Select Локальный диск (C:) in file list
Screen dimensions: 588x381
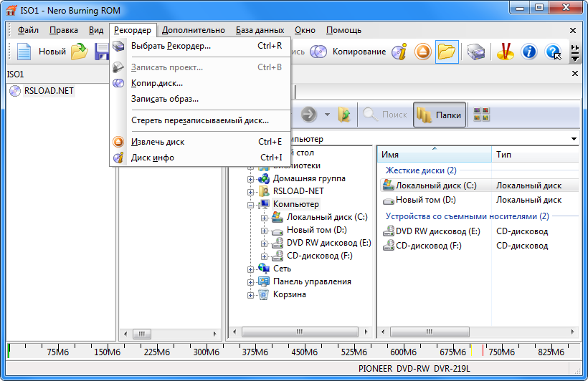click(436, 185)
